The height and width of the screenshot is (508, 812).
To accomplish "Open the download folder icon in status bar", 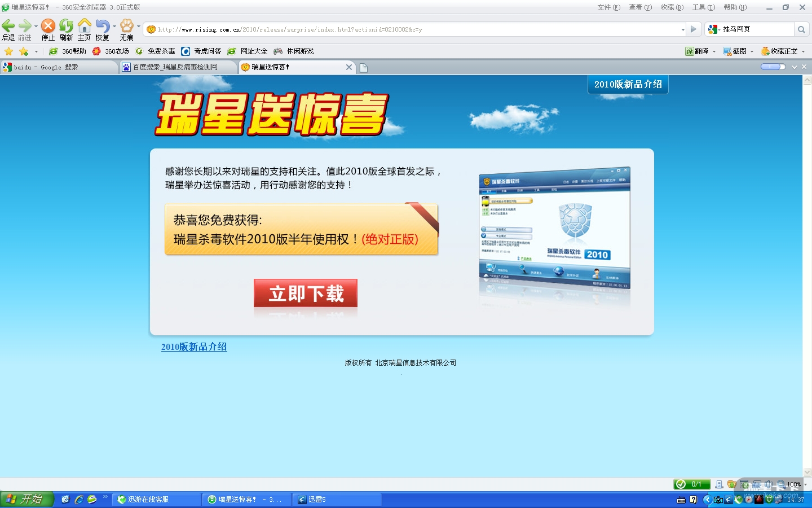I will (731, 484).
